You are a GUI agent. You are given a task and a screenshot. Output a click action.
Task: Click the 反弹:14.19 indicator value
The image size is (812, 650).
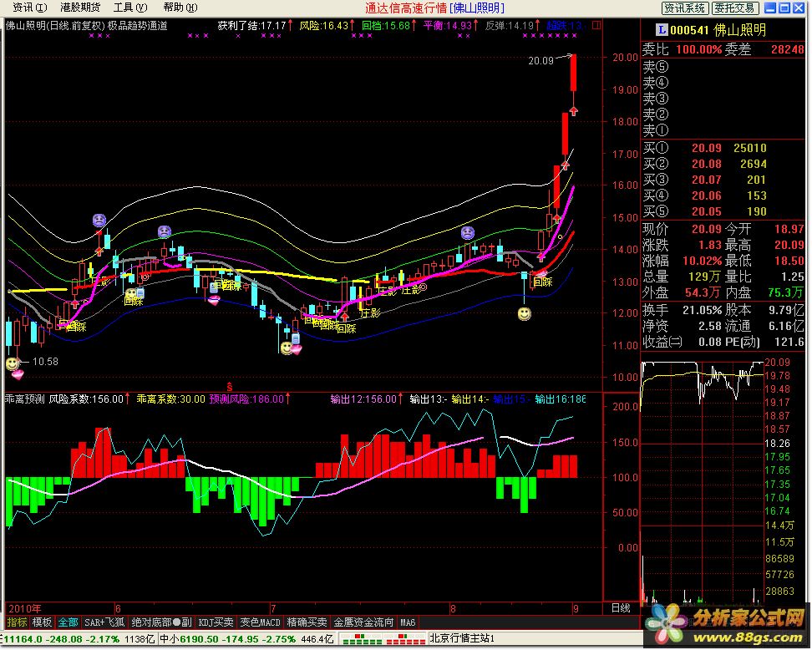click(513, 25)
